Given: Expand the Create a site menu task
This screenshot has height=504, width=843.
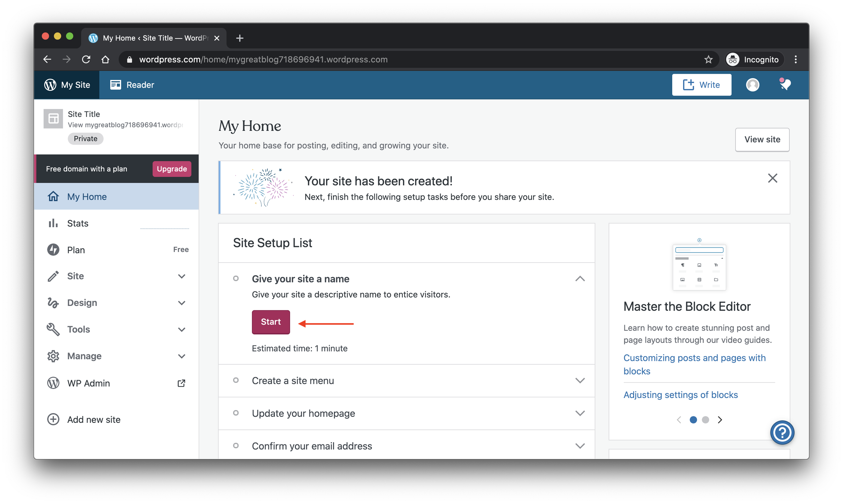Looking at the screenshot, I should pos(580,380).
